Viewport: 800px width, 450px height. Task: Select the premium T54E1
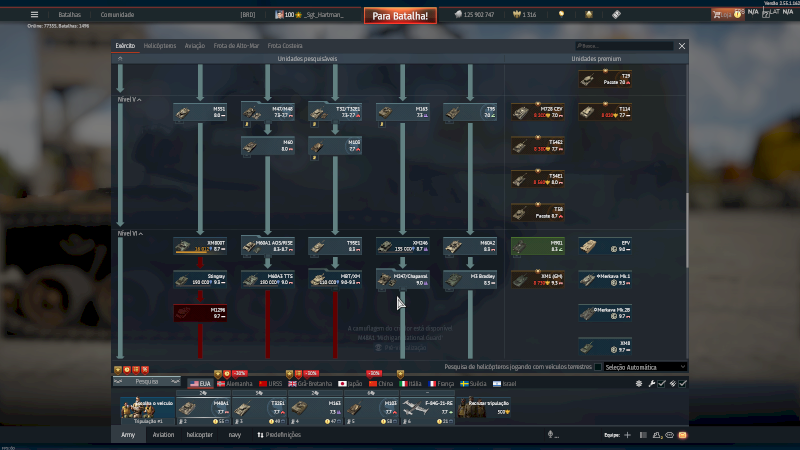[538, 179]
